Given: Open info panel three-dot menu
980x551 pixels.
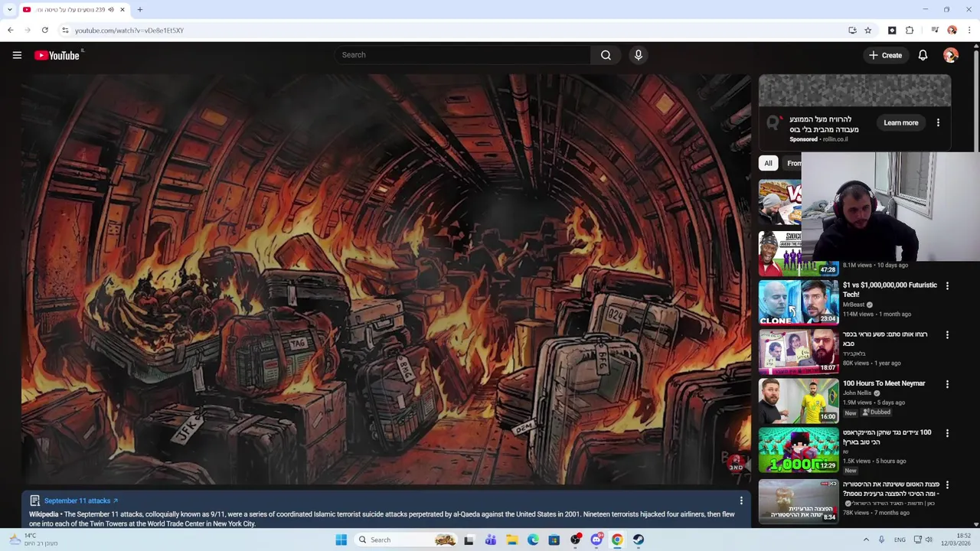Looking at the screenshot, I should (x=741, y=500).
